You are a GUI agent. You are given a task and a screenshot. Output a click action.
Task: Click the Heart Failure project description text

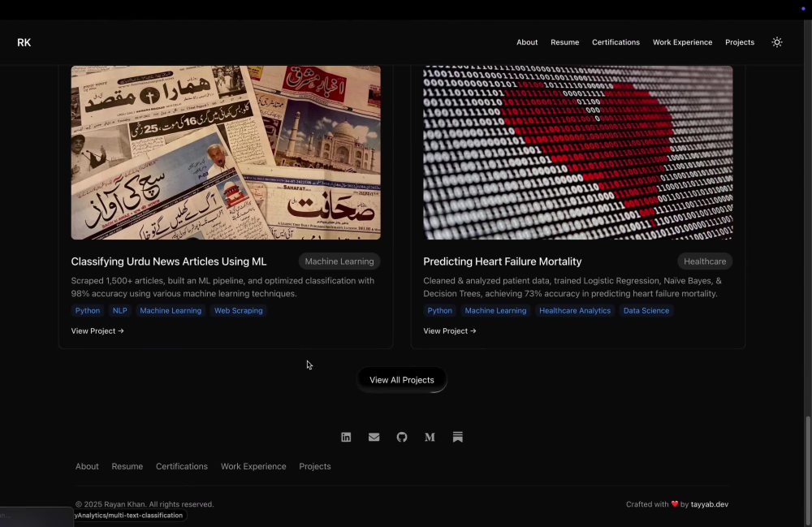coord(572,287)
